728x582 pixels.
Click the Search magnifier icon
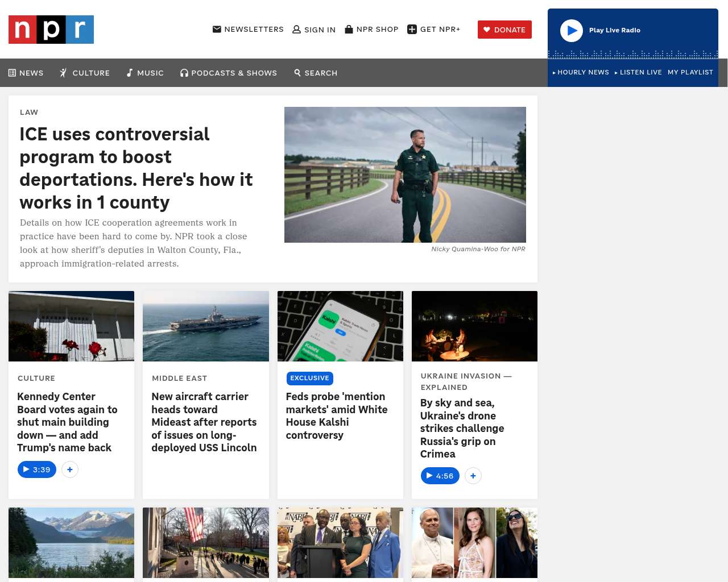pyautogui.click(x=297, y=73)
